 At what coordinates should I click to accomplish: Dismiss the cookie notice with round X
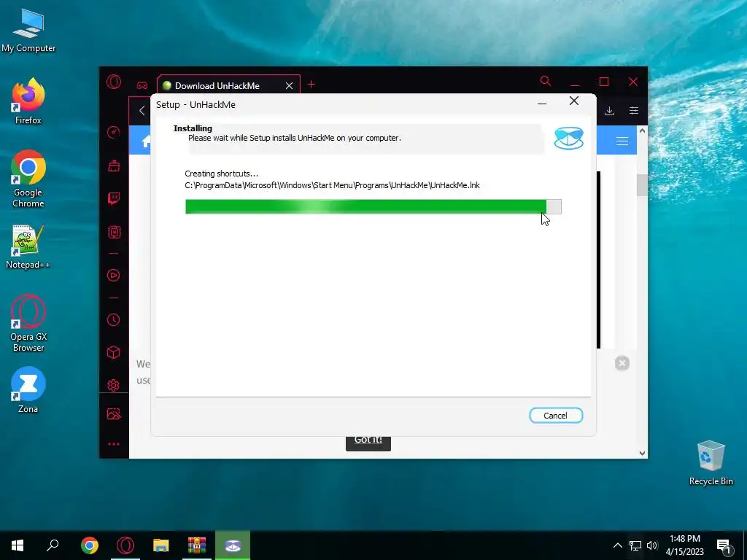click(622, 363)
